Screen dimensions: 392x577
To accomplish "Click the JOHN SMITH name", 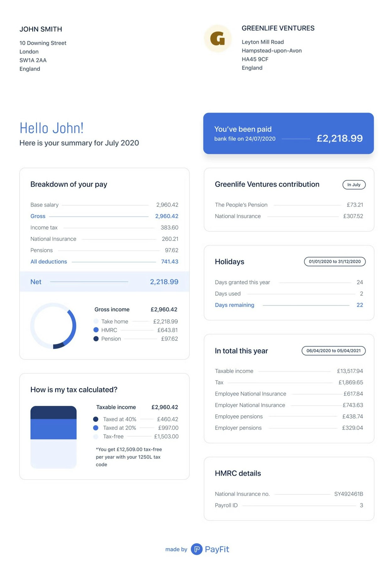I will 41,29.
